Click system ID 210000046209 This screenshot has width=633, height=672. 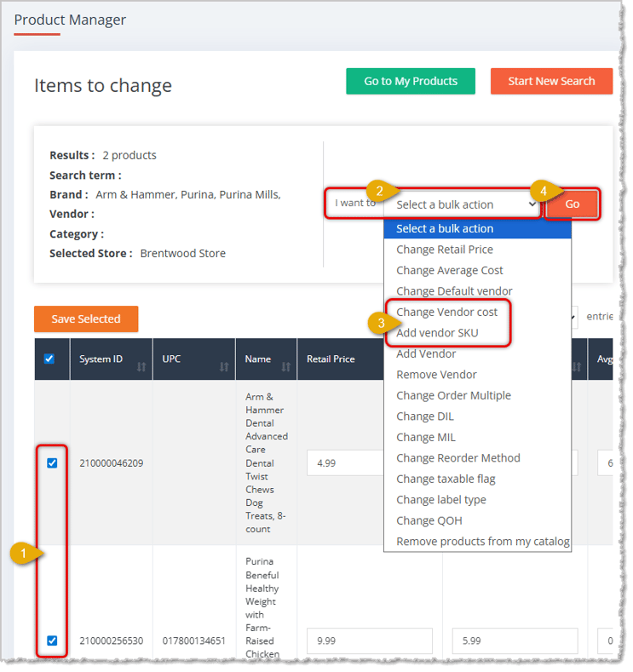[111, 463]
